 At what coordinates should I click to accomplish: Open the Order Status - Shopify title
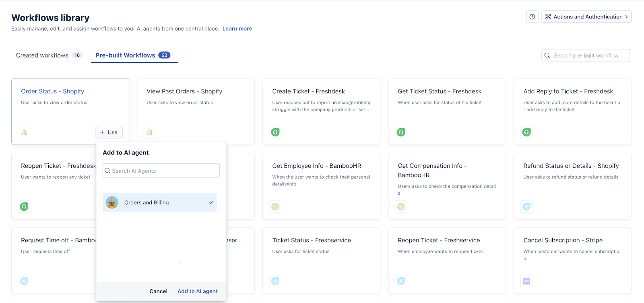(x=53, y=91)
